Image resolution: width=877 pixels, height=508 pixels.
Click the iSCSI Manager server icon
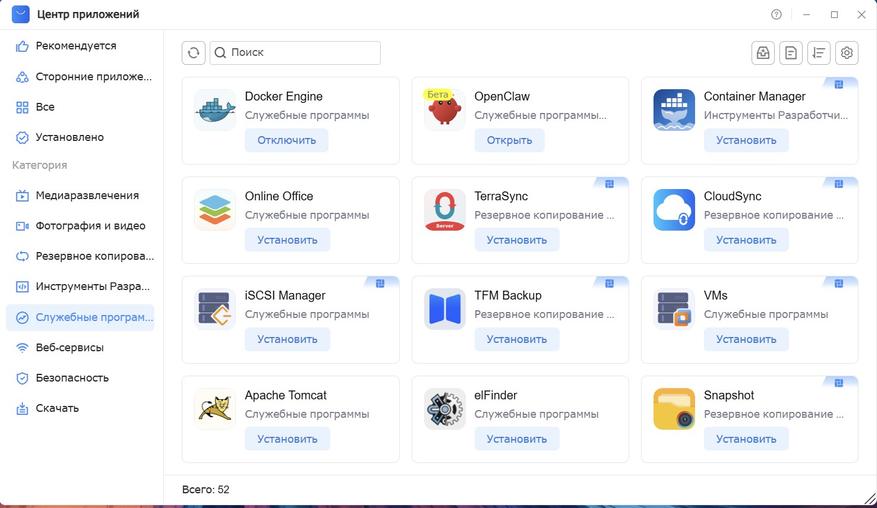(x=215, y=309)
